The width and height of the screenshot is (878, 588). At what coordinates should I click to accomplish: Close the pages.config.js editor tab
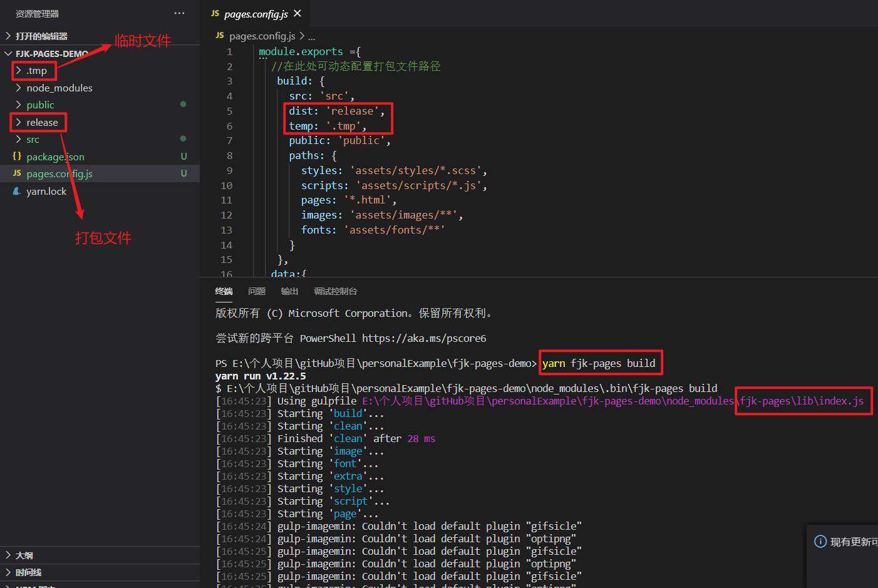297,13
